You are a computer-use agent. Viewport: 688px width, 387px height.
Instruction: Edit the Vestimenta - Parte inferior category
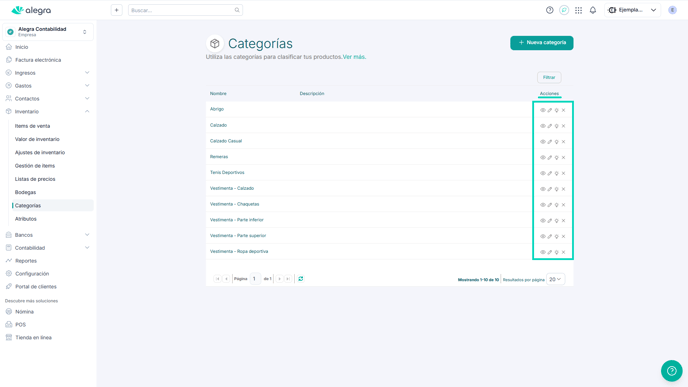click(x=550, y=221)
